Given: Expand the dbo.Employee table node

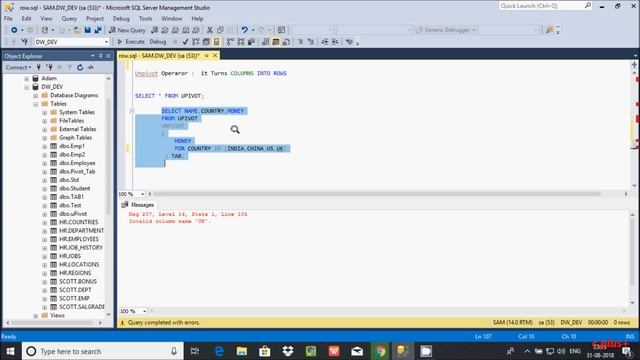Looking at the screenshot, I should tap(44, 163).
